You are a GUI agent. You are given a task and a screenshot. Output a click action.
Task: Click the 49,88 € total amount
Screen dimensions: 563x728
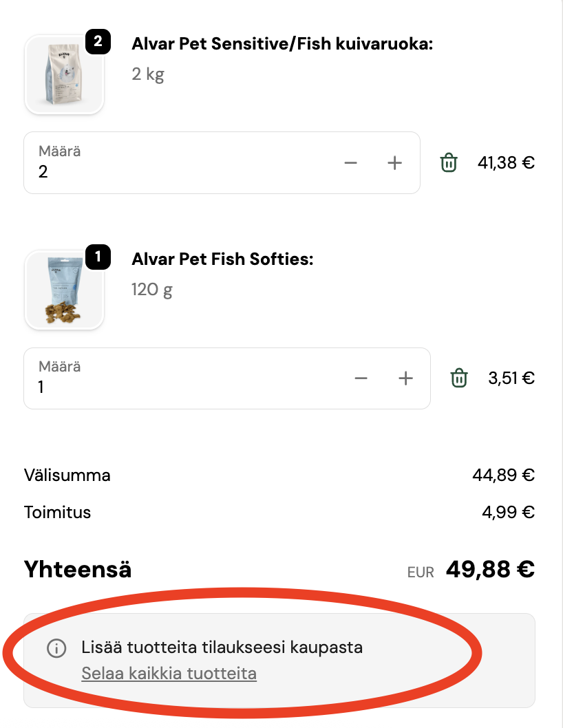[490, 569]
